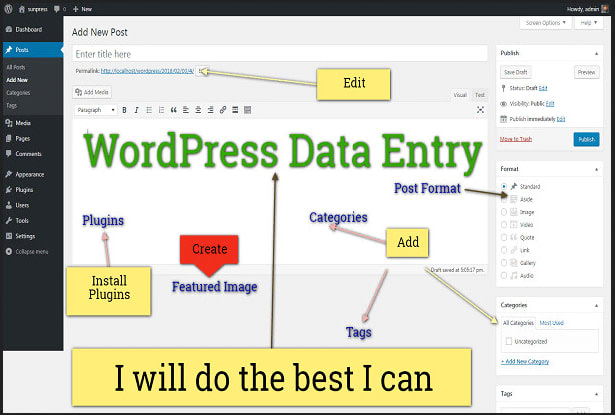The height and width of the screenshot is (415, 615).
Task: Expand the Screen Options dropdown
Action: 545,23
